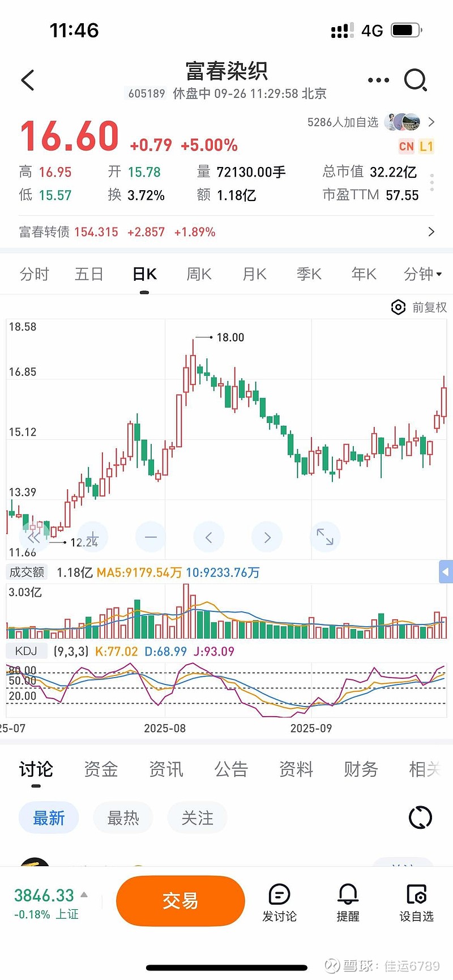
Task: Tap the 市盈TTM 57.55 value
Action: click(x=371, y=195)
